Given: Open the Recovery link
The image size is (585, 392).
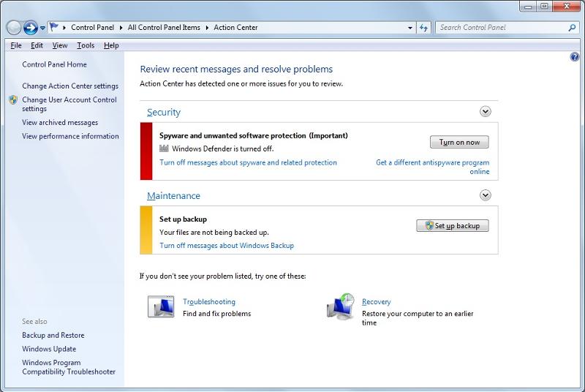Looking at the screenshot, I should 377,302.
